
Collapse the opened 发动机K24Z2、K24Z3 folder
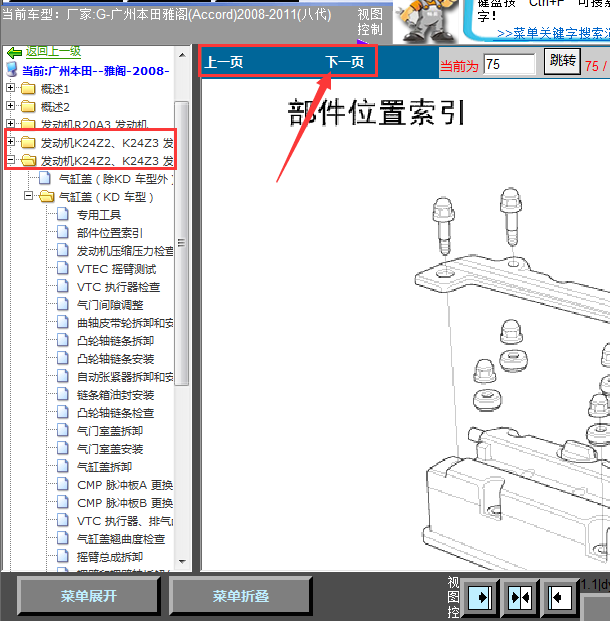click(11, 160)
